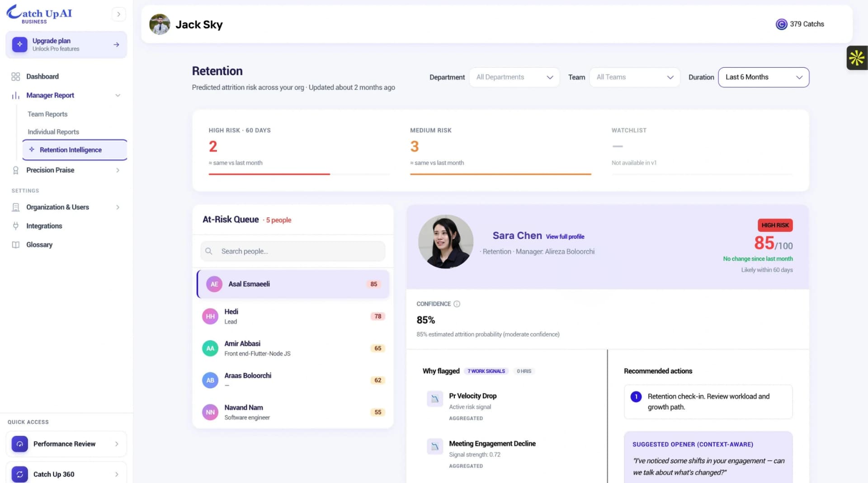Open the yellow asterisk widget icon

(857, 58)
